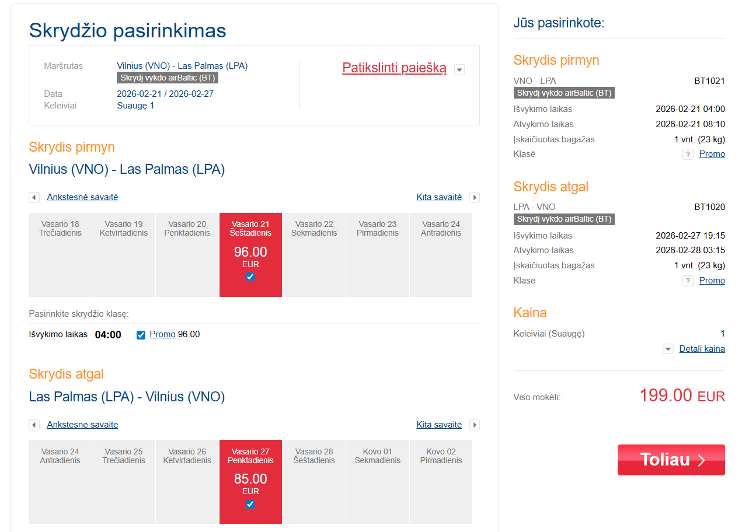
Task: Expand Detali kaina price breakdown arrow
Action: (x=668, y=349)
